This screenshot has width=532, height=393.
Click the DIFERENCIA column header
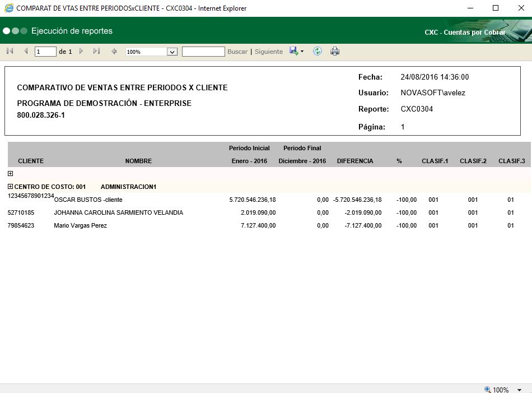[355, 161]
